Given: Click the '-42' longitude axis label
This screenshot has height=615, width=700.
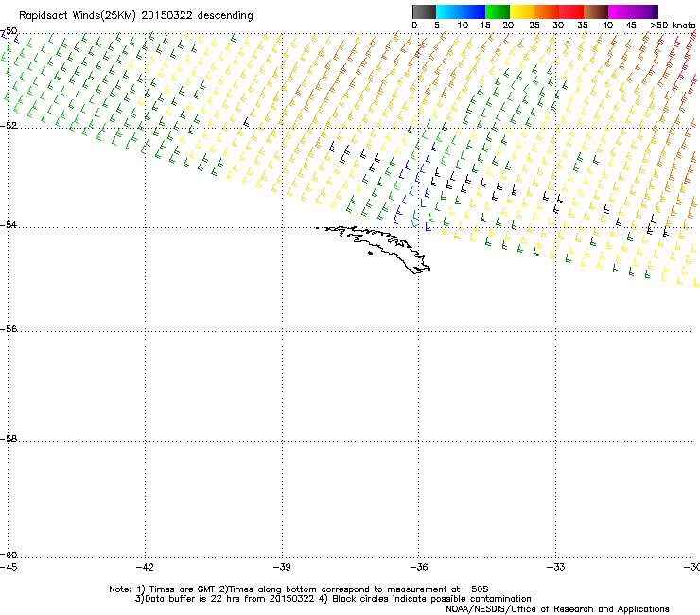Looking at the screenshot, I should (145, 567).
